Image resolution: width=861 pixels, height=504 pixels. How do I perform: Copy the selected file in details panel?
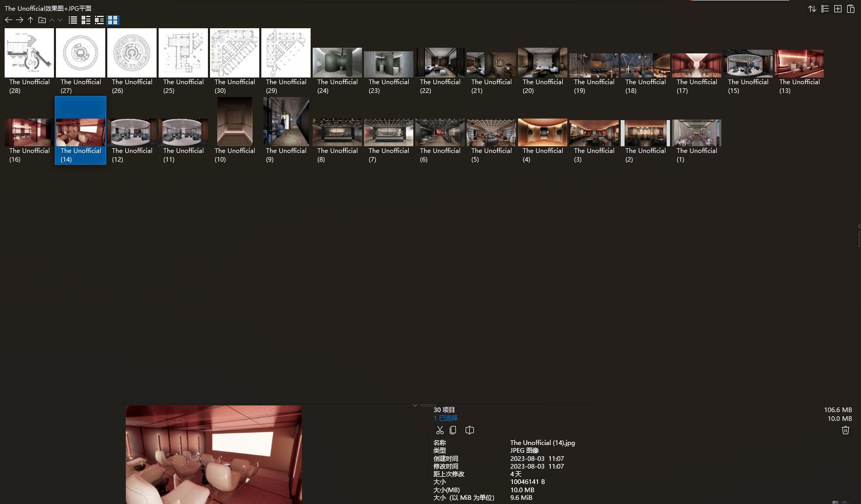[453, 430]
